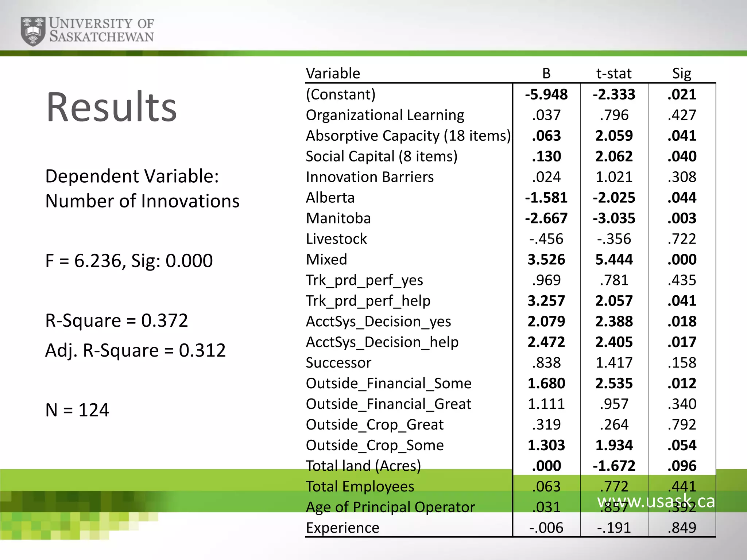Screen dimensions: 747x560
Task: Select the 'Outside_Crop_Great' row label
Action: 375,425
